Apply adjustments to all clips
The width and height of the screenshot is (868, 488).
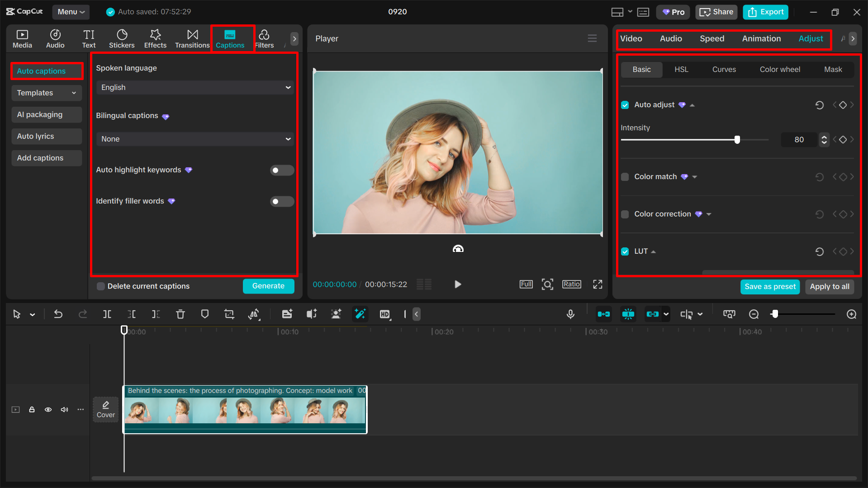830,286
